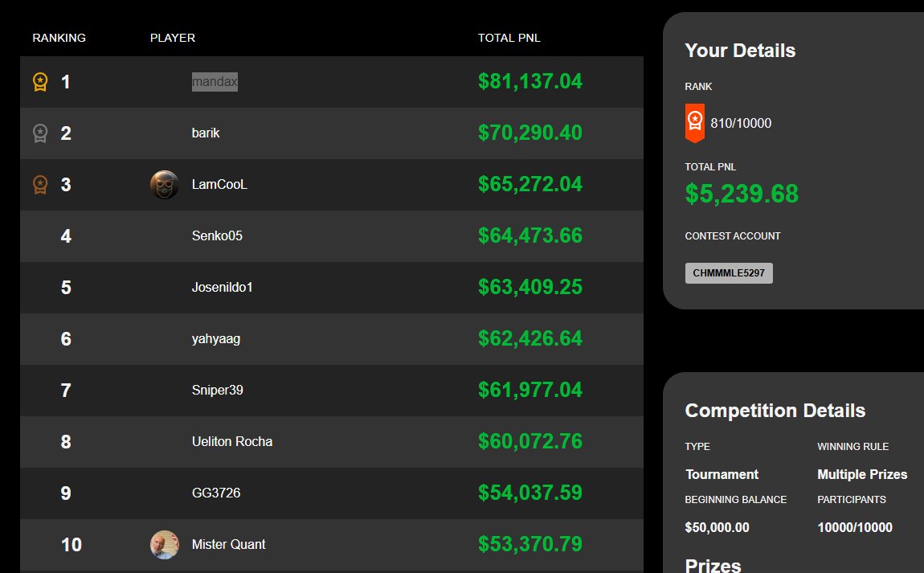Select player name GG3726
The width and height of the screenshot is (924, 573).
216,493
